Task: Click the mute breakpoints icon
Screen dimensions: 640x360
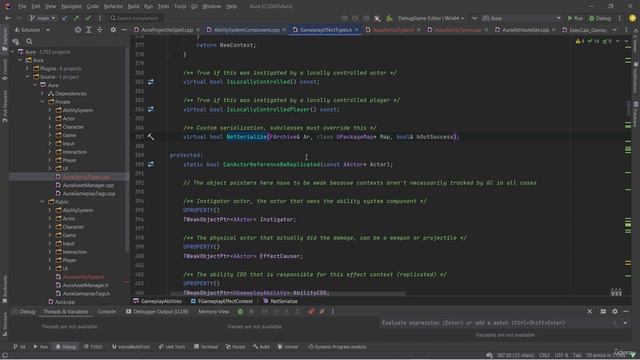Action: pos(322,311)
